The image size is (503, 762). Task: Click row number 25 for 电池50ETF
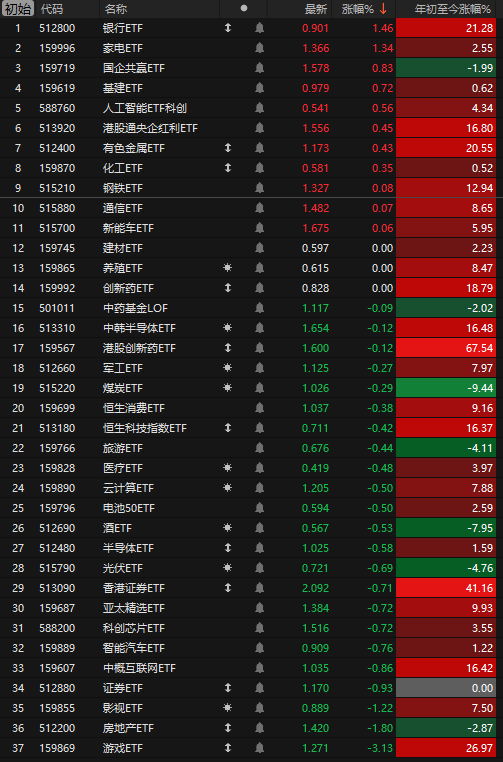tap(18, 508)
